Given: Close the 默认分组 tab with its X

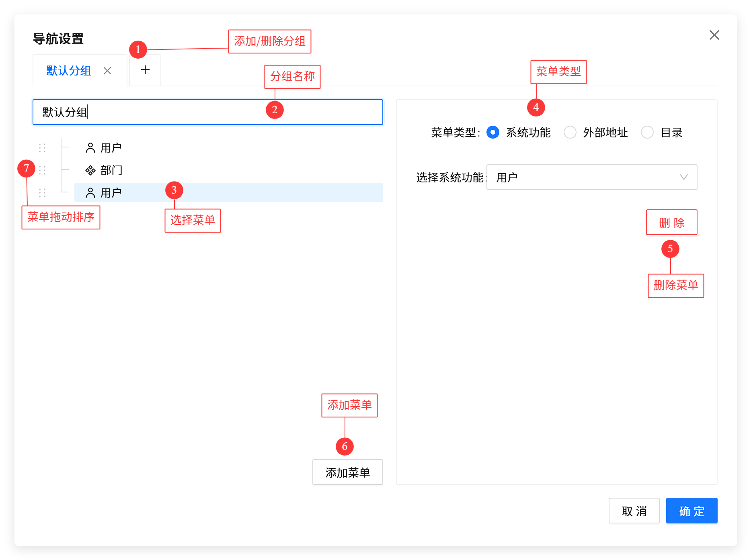Looking at the screenshot, I should click(x=107, y=71).
